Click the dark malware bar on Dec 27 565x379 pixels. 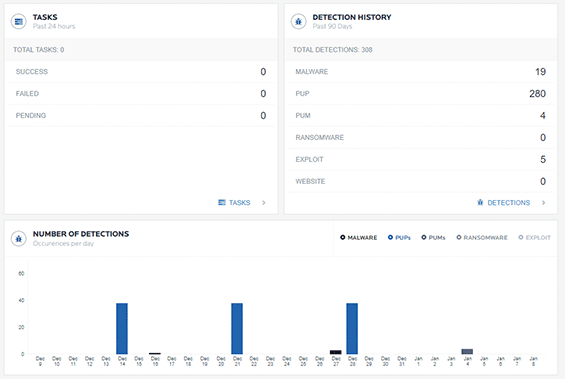tap(335, 352)
